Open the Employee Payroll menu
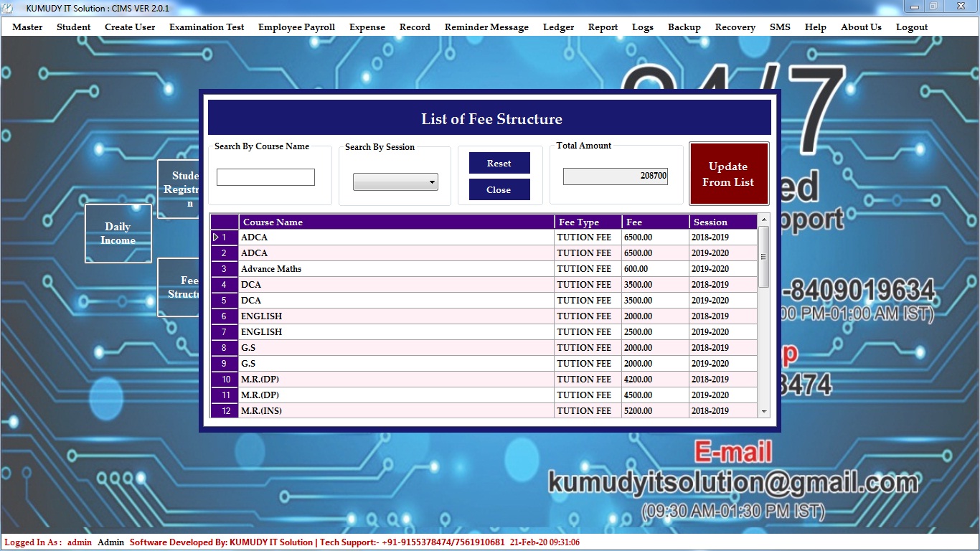Image resolution: width=980 pixels, height=551 pixels. [x=296, y=27]
